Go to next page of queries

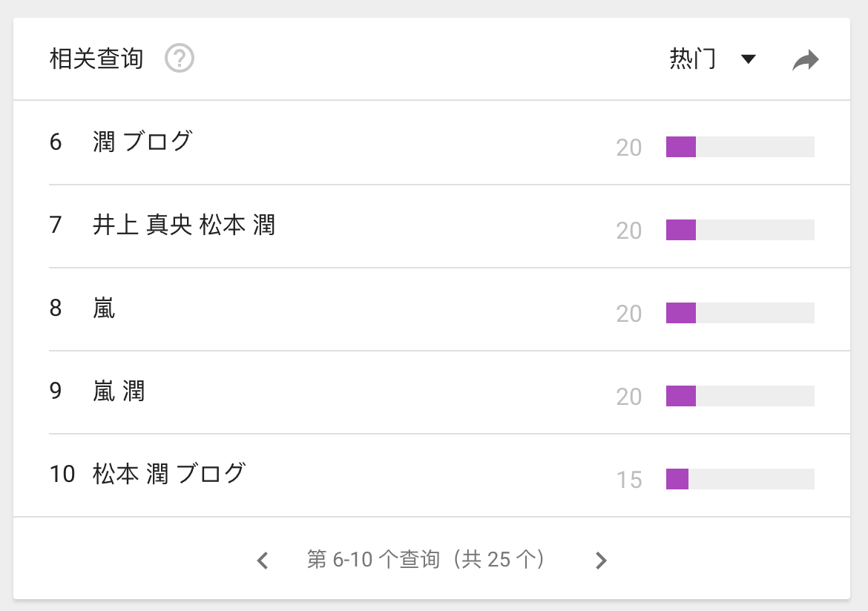(601, 561)
